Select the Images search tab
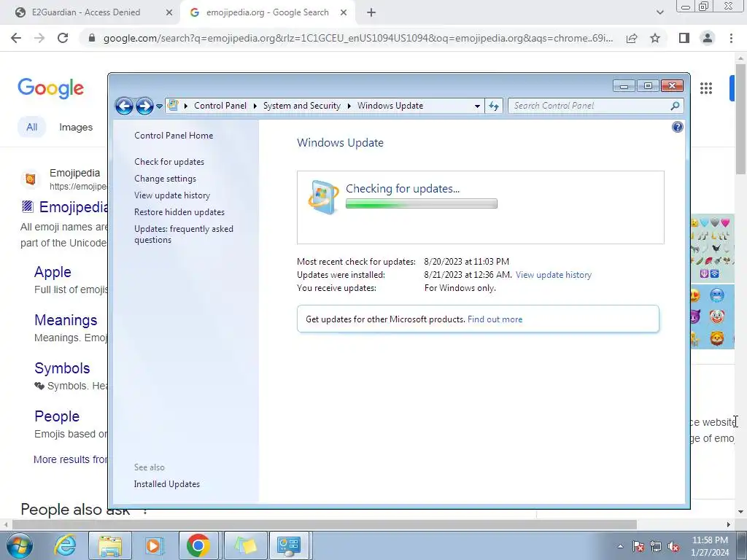 pos(76,127)
